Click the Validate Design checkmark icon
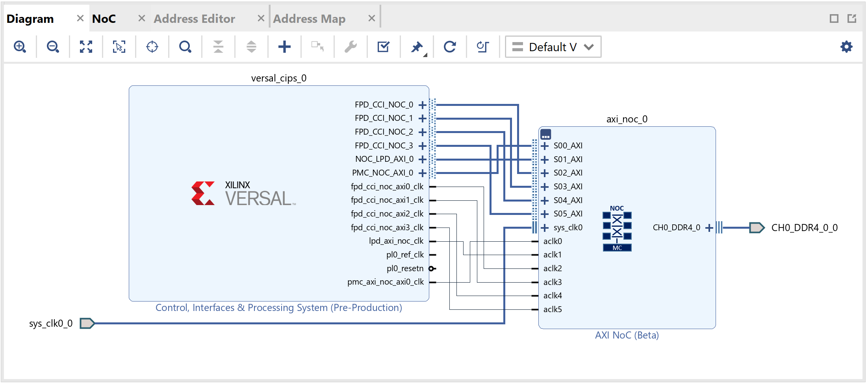Screen dimensions: 868x383 (383, 47)
